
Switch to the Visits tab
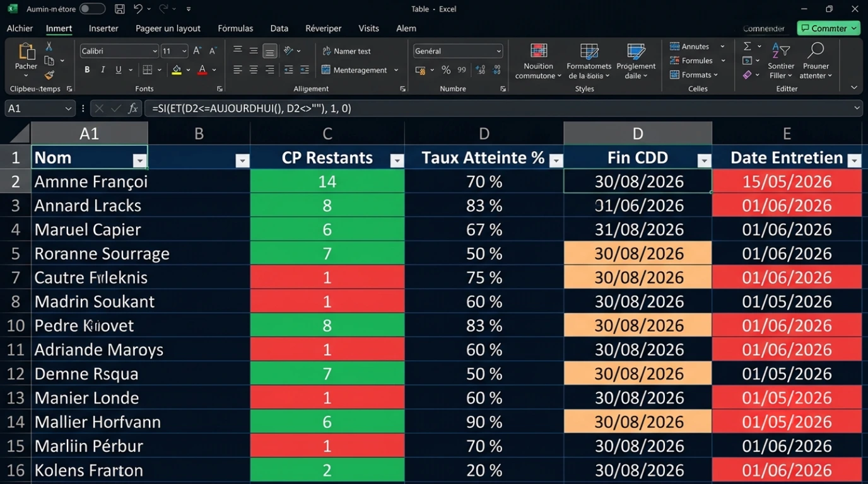[368, 28]
